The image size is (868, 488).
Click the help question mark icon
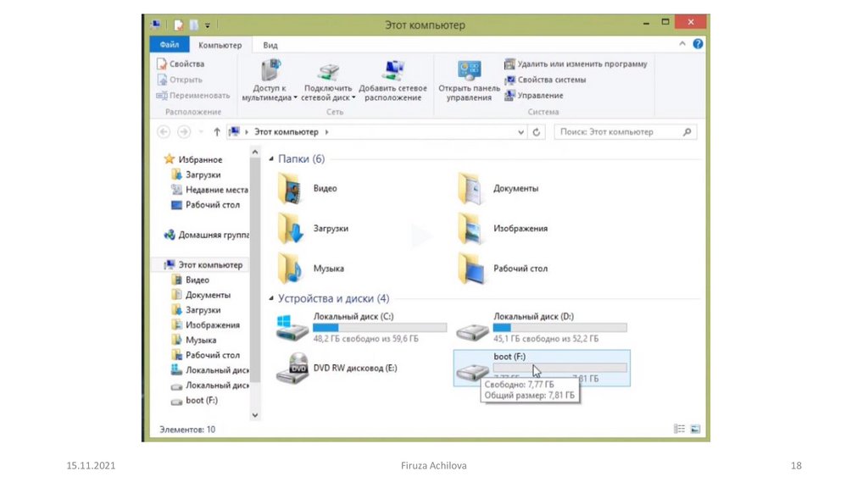(x=698, y=44)
